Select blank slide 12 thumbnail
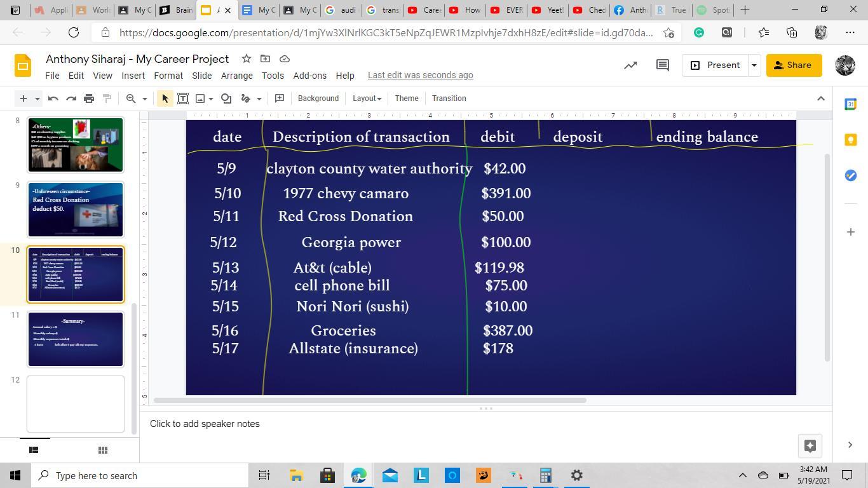Image resolution: width=868 pixels, height=488 pixels. click(76, 404)
